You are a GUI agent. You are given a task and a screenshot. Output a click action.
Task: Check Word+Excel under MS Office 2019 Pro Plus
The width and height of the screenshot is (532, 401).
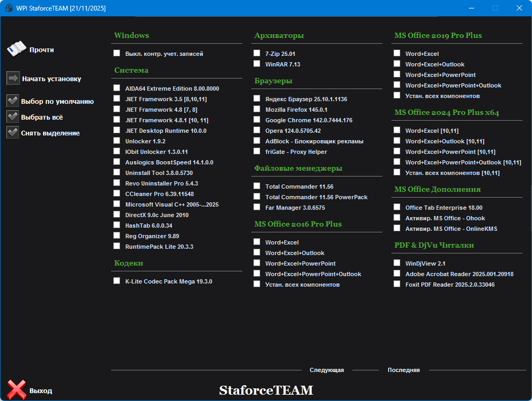point(397,53)
